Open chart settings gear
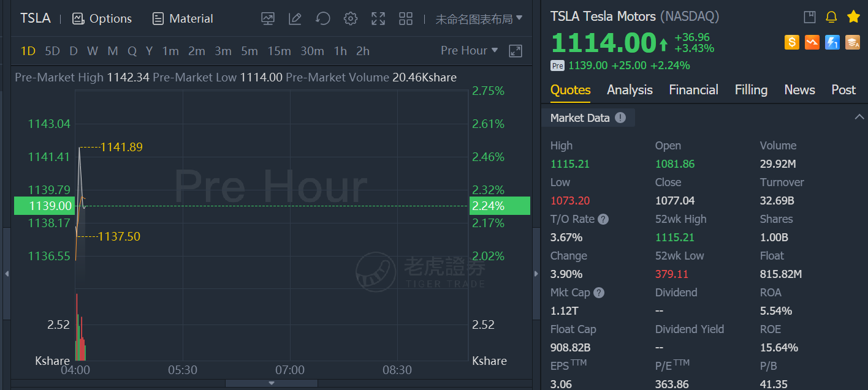868x390 pixels. 351,18
